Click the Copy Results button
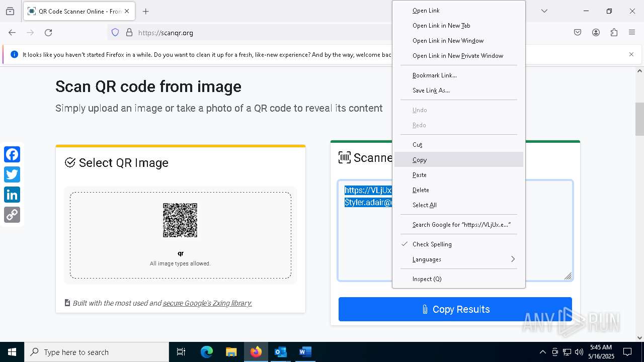Image resolution: width=644 pixels, height=362 pixels. (455, 309)
